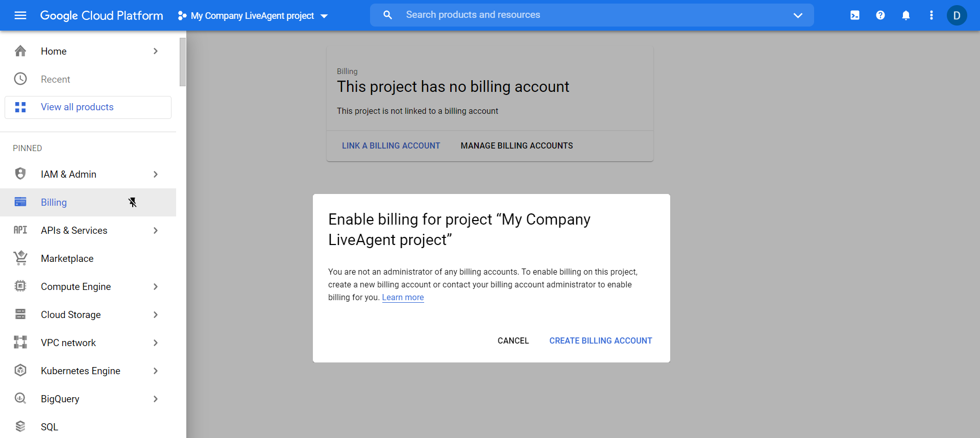Viewport: 980px width, 438px height.
Task: Focus the Search products and resources field
Action: pos(592,15)
